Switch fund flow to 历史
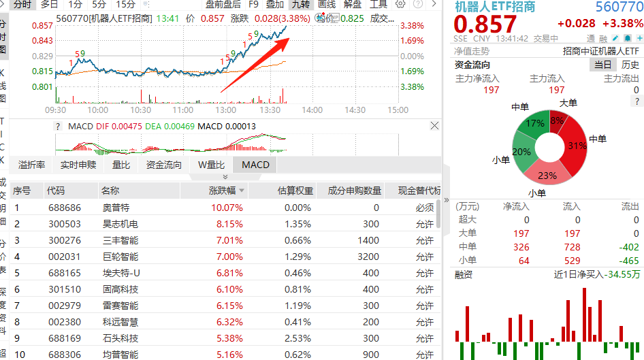The width and height of the screenshot is (644, 360). pos(630,65)
